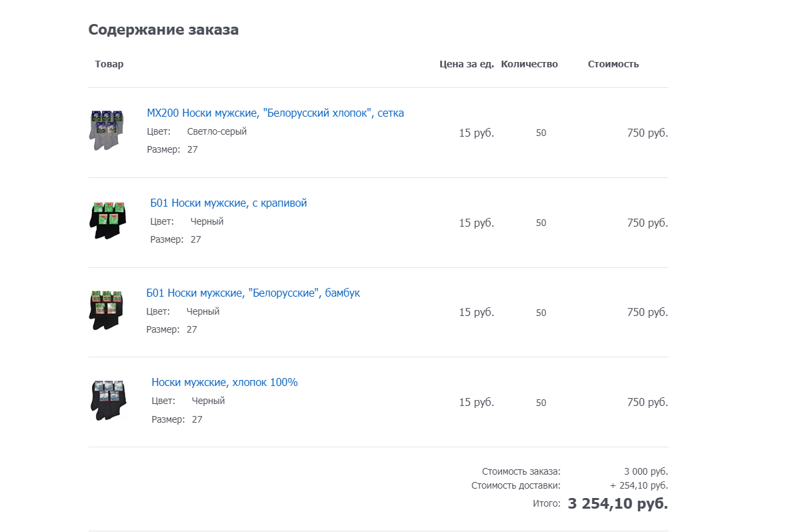This screenshot has height=532, width=794.
Task: Click the 15 руб. price for хлопок 100%
Action: pos(476,403)
